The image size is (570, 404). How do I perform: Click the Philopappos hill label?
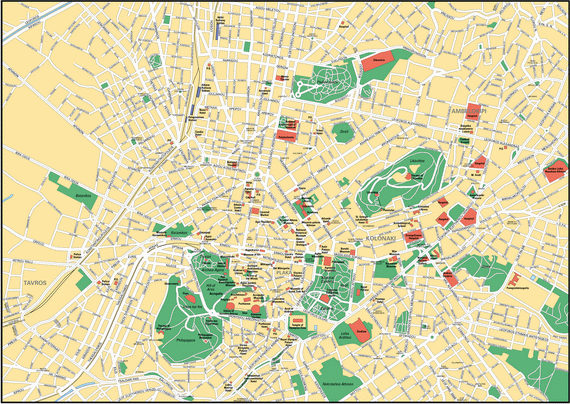[186, 340]
